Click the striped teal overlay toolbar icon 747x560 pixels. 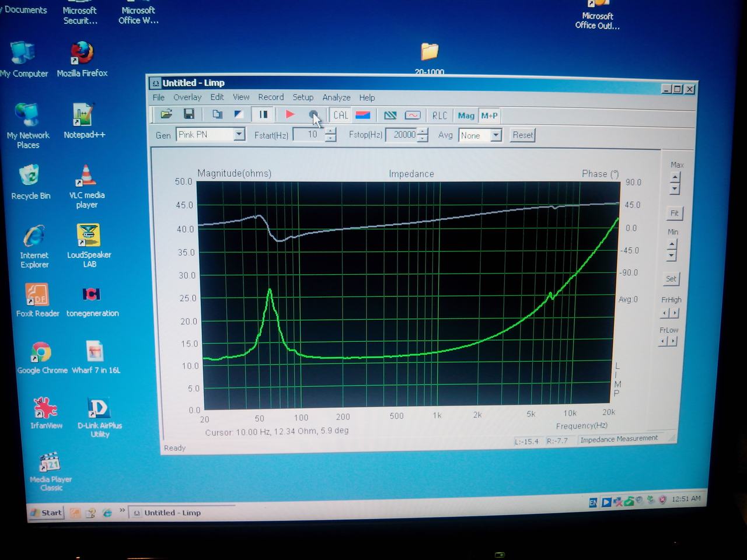pos(390,116)
